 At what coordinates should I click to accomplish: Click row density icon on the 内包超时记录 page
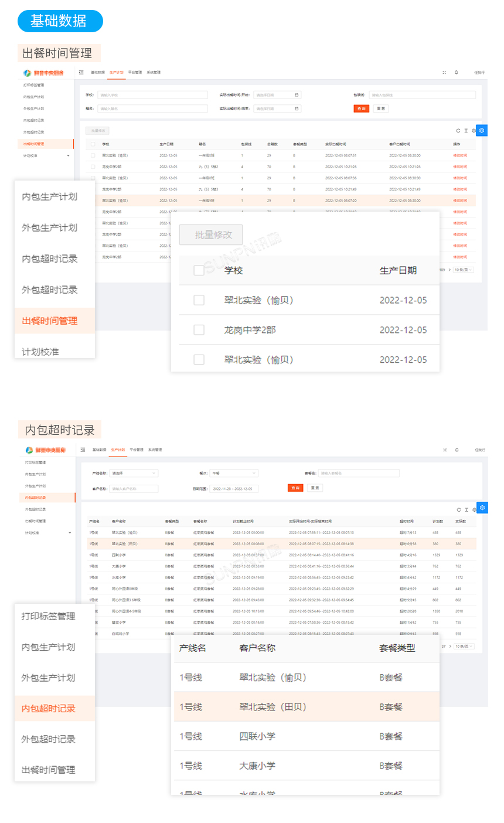(x=466, y=509)
